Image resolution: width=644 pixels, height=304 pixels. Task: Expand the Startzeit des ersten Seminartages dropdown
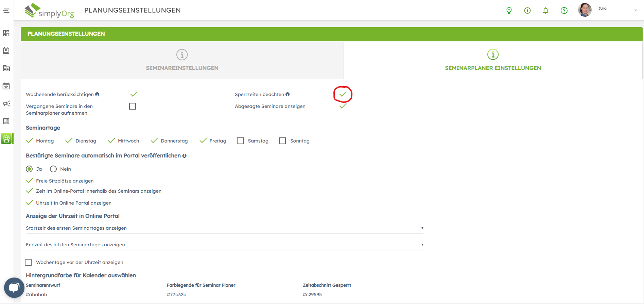coord(224,228)
